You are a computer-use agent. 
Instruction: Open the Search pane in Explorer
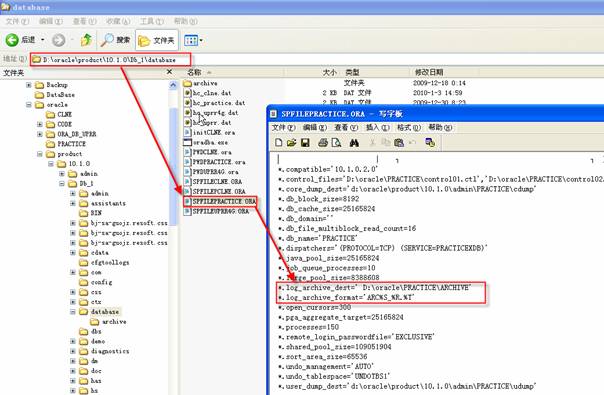115,40
